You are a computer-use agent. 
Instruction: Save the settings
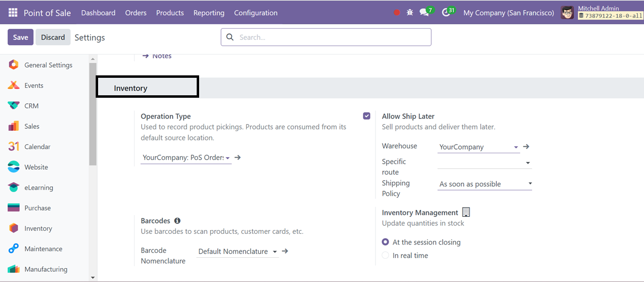point(20,37)
